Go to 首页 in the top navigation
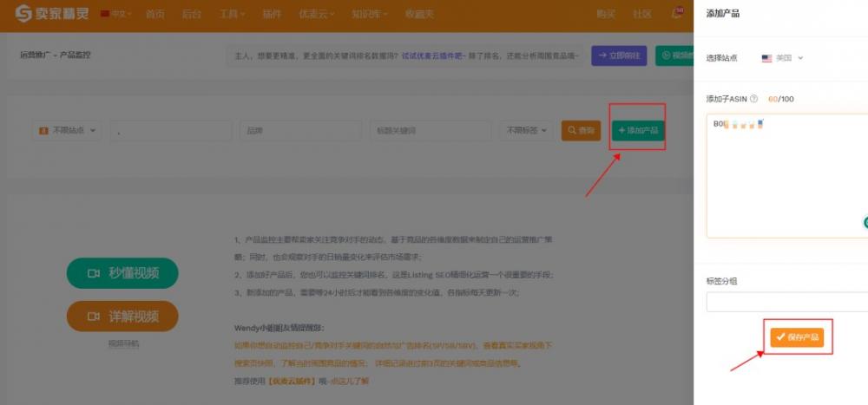868x405 pixels. 155,15
